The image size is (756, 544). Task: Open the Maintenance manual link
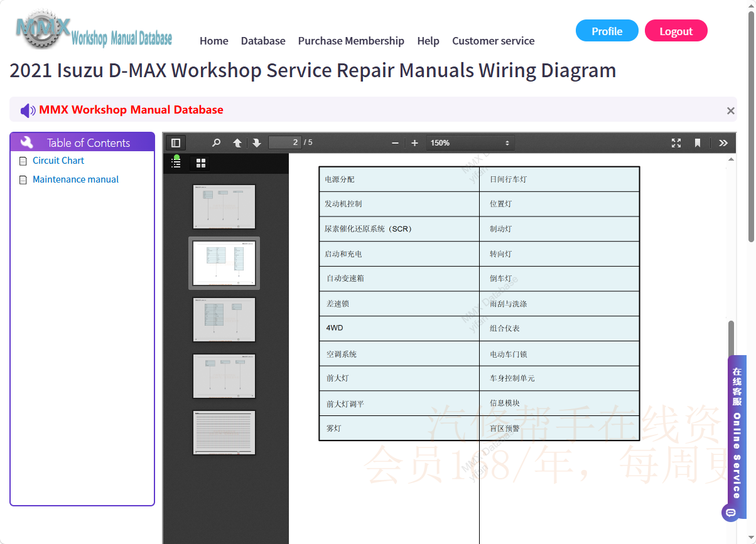(x=75, y=179)
